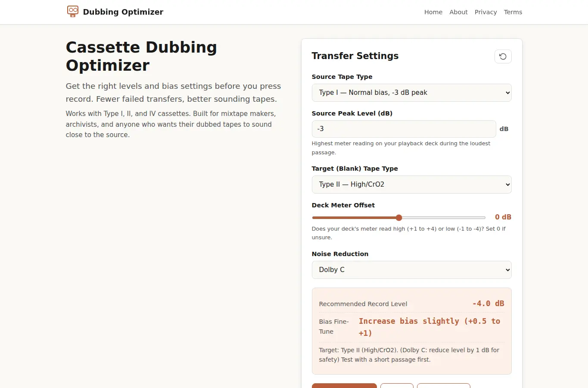Click the 'Highest meter reading' helper text
Image resolution: width=588 pixels, height=388 pixels.
(401, 148)
